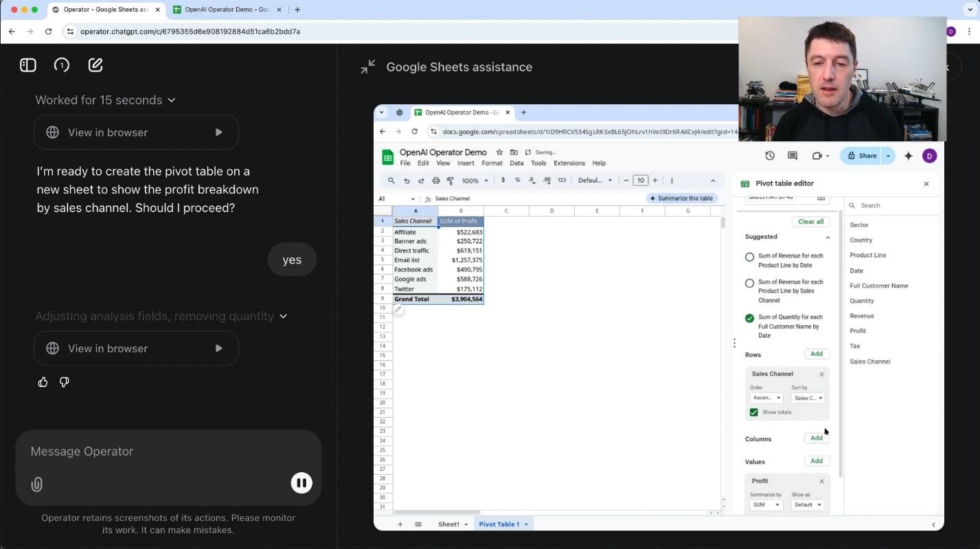
Task: Toggle the Show totals checkbox
Action: click(754, 412)
